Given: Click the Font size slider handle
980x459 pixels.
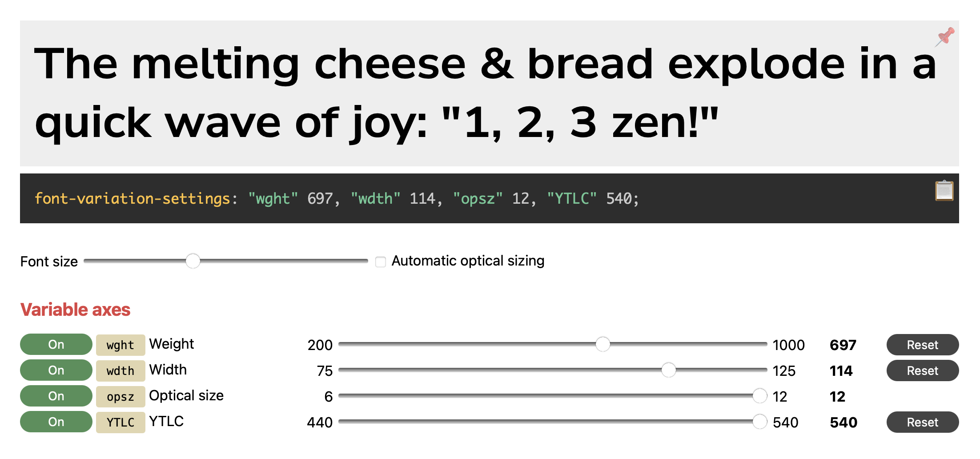Looking at the screenshot, I should (193, 261).
